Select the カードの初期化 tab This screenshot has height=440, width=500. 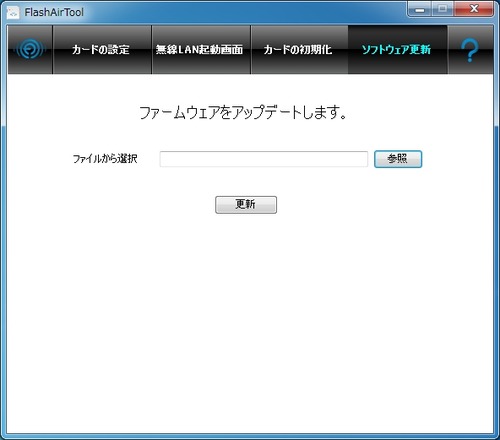click(299, 50)
